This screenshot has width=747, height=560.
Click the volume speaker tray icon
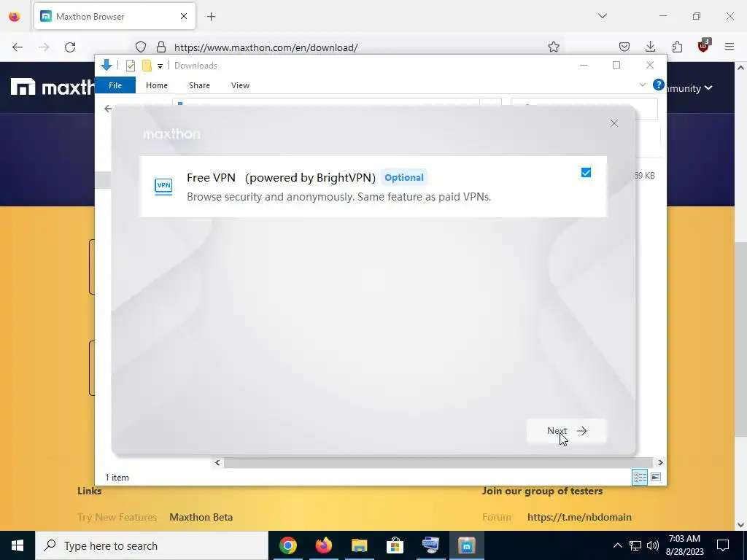pyautogui.click(x=653, y=545)
